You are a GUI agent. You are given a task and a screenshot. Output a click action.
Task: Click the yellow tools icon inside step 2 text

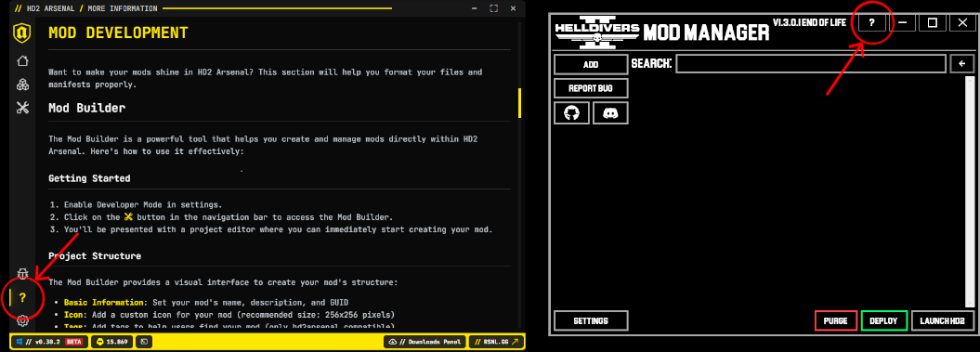click(x=129, y=217)
